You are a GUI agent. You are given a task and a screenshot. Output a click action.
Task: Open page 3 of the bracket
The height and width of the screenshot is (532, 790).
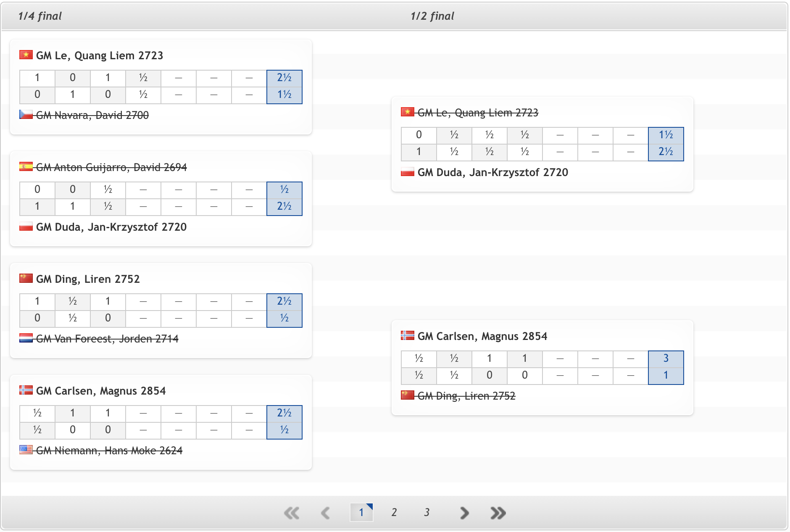(x=427, y=512)
